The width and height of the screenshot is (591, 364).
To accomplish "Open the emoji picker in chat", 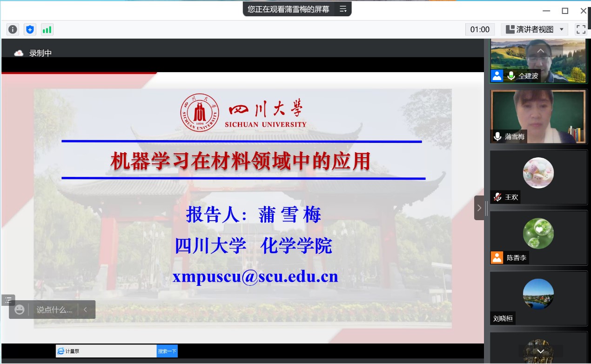I will (x=19, y=310).
